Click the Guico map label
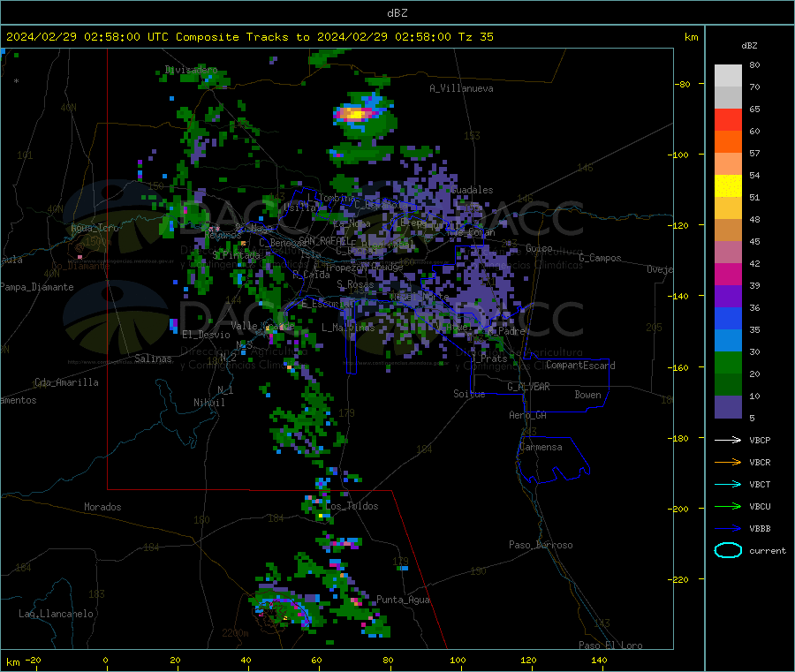795x672 pixels. point(539,248)
